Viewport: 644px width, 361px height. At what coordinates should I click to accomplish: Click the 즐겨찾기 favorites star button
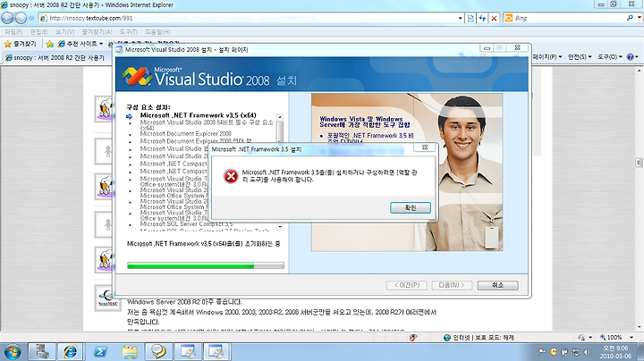coord(20,44)
